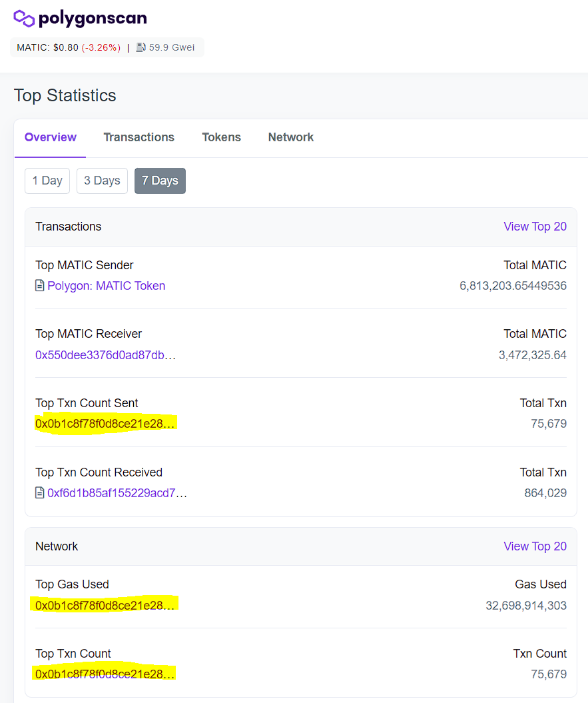This screenshot has width=588, height=703.
Task: Click the Top Txn Count Received label
Action: click(99, 472)
